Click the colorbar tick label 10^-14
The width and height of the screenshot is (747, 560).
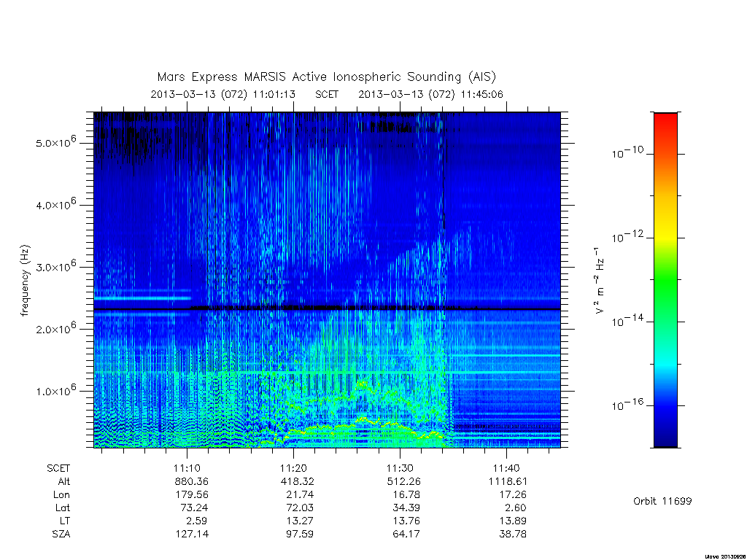click(628, 321)
